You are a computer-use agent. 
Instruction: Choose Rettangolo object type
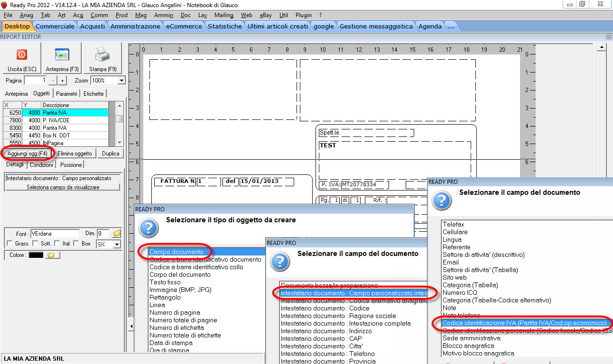pos(165,297)
